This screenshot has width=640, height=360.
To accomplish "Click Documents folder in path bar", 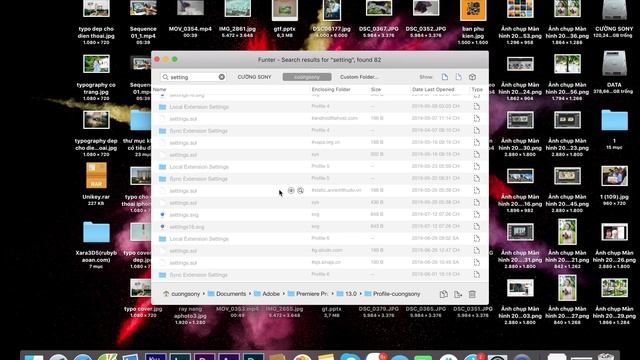I will pyautogui.click(x=227, y=294).
